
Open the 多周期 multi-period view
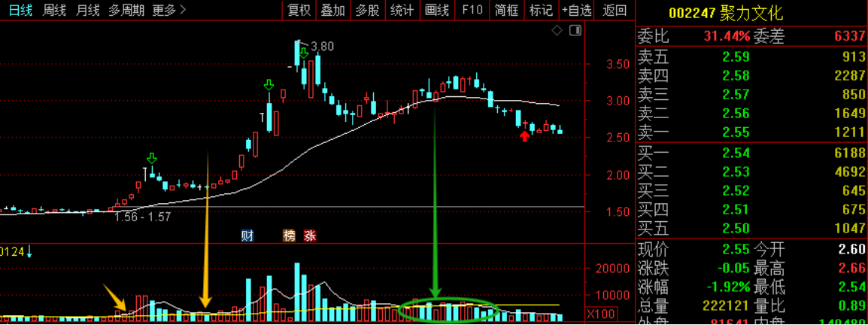tap(126, 10)
